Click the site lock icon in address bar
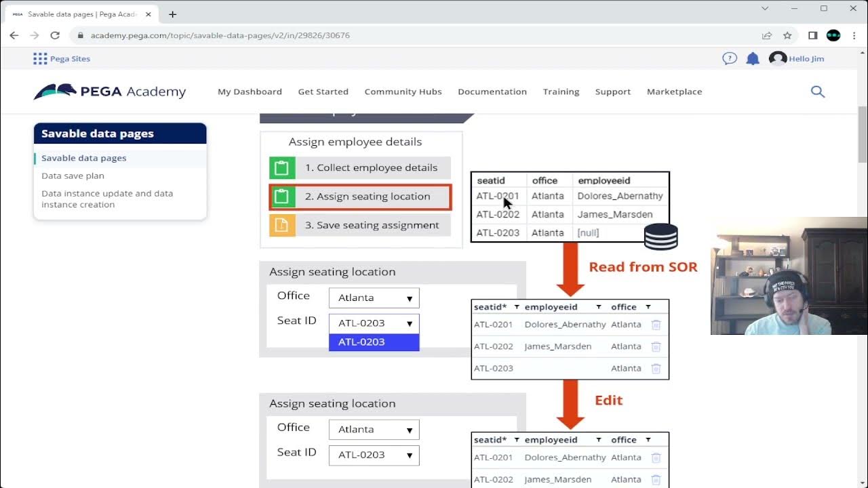 click(81, 35)
